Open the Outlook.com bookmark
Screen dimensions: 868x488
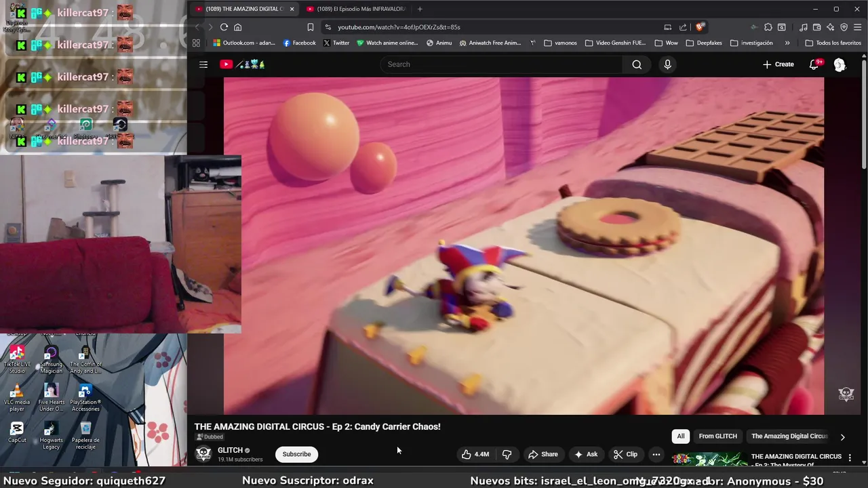243,43
